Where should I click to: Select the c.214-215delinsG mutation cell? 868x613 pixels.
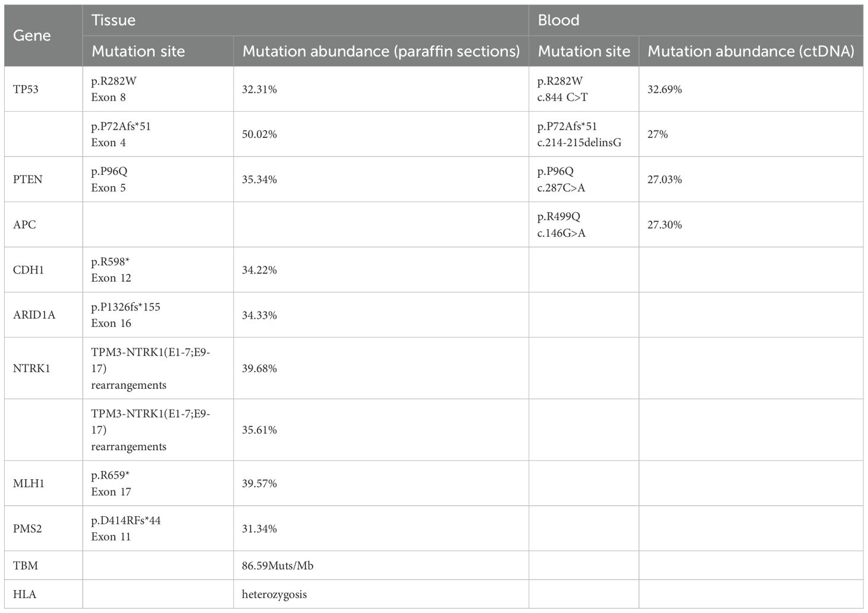point(579,134)
